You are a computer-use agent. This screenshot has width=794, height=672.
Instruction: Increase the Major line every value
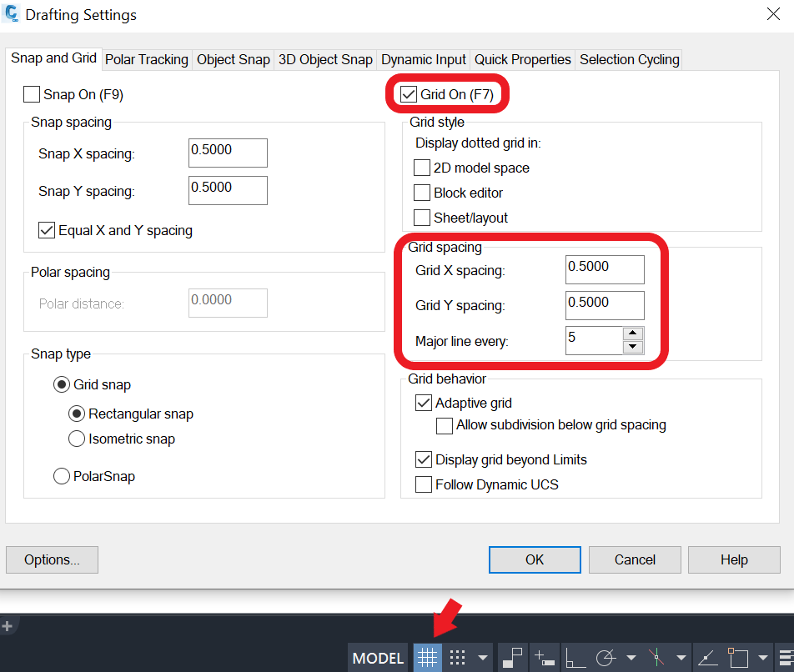click(x=633, y=333)
